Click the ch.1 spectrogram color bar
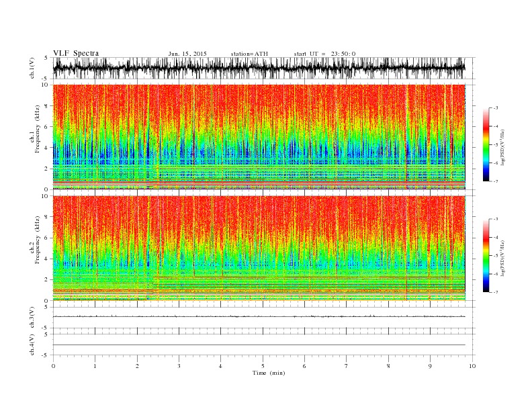This screenshot has width=532, height=411. click(486, 144)
